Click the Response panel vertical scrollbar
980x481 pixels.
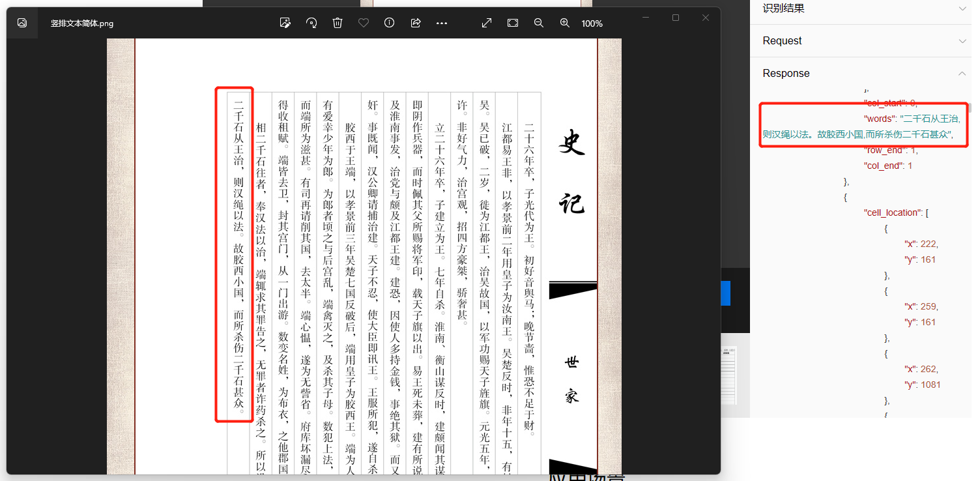click(969, 109)
